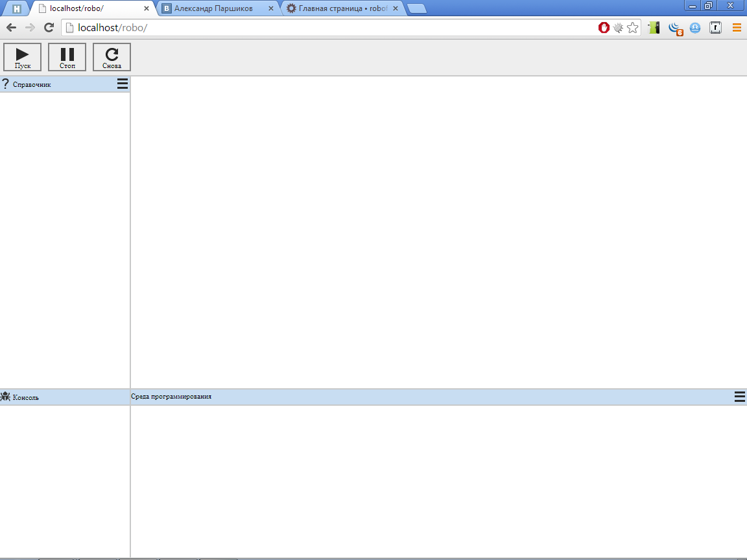Open a new browser tab

pyautogui.click(x=417, y=8)
